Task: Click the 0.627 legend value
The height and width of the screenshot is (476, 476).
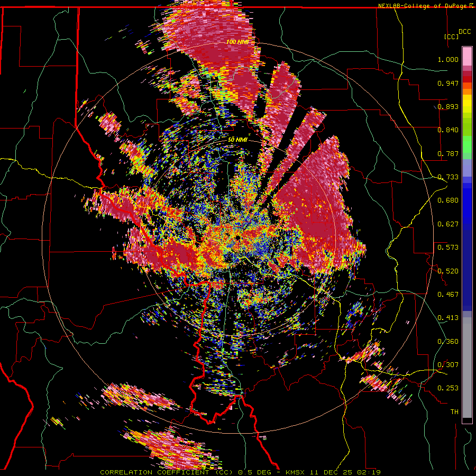Action: click(448, 224)
